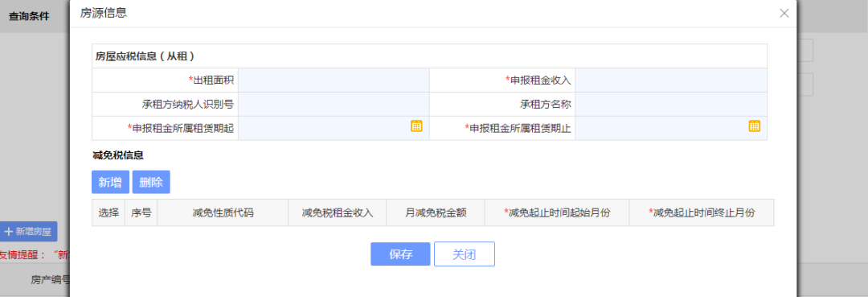Add a tax reduction row with 新增

coord(110,182)
